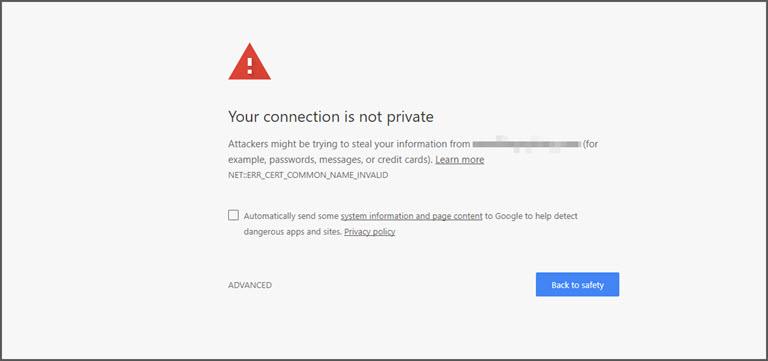768x361 pixels.
Task: Click the 'dangerous apps and sites' text
Action: pos(293,232)
